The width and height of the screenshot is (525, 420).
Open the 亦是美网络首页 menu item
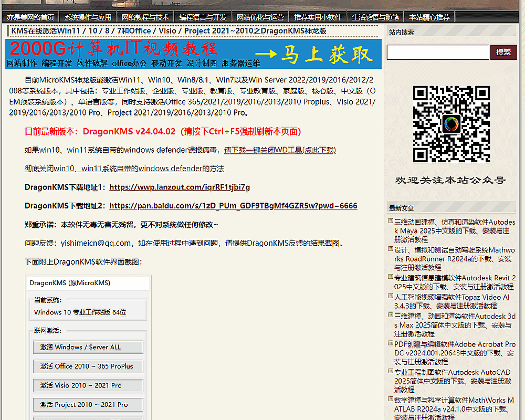[x=30, y=17]
